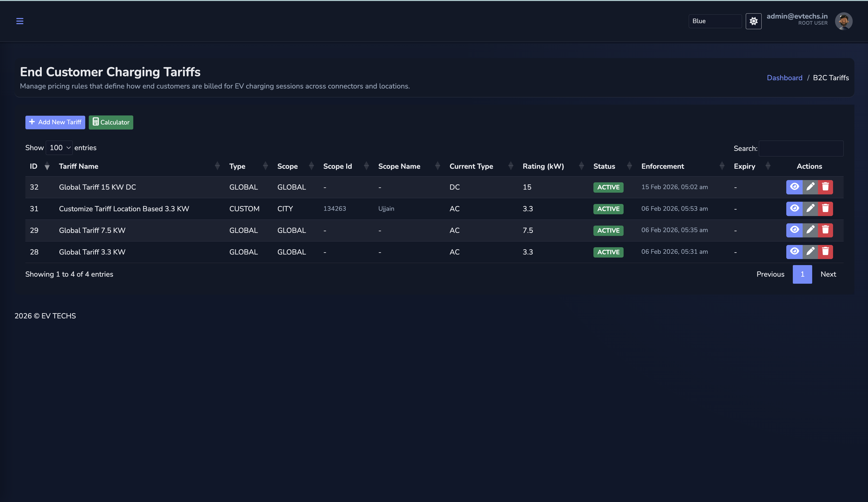Show details of Global Tariff 3.3 KW
868x502 pixels.
coord(794,252)
